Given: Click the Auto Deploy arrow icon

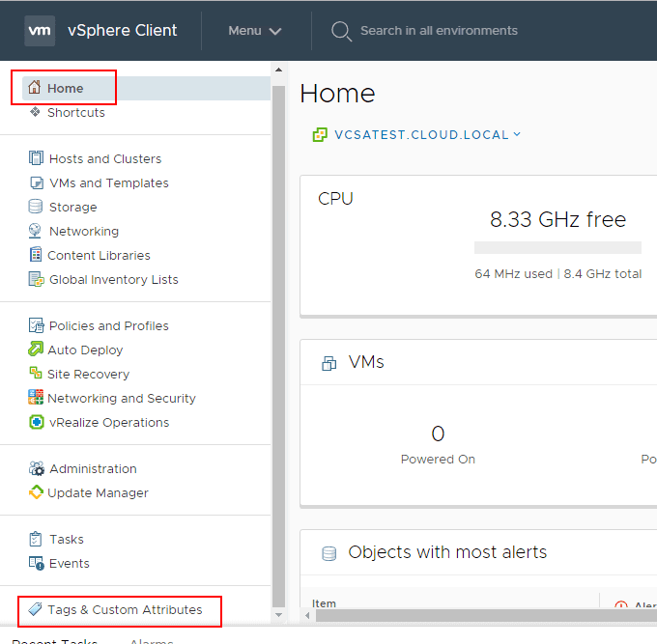Looking at the screenshot, I should click(x=36, y=350).
